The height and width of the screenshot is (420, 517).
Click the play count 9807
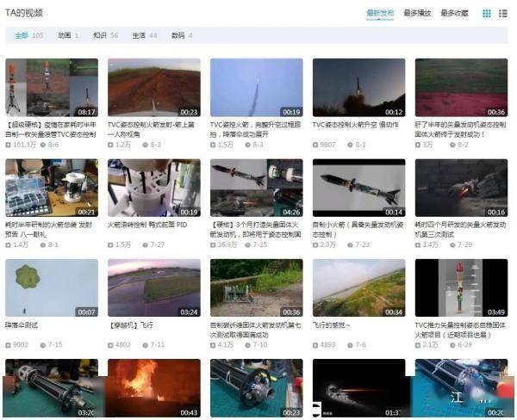(x=328, y=145)
